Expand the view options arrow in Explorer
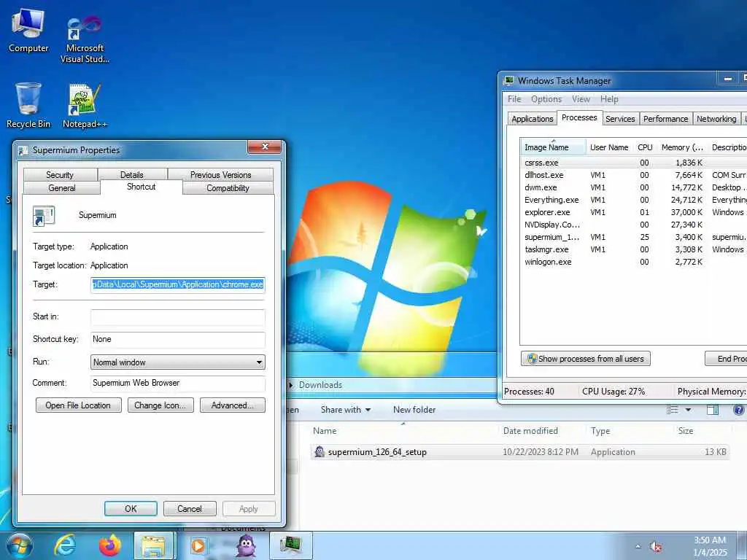This screenshot has height=560, width=747. pyautogui.click(x=688, y=410)
